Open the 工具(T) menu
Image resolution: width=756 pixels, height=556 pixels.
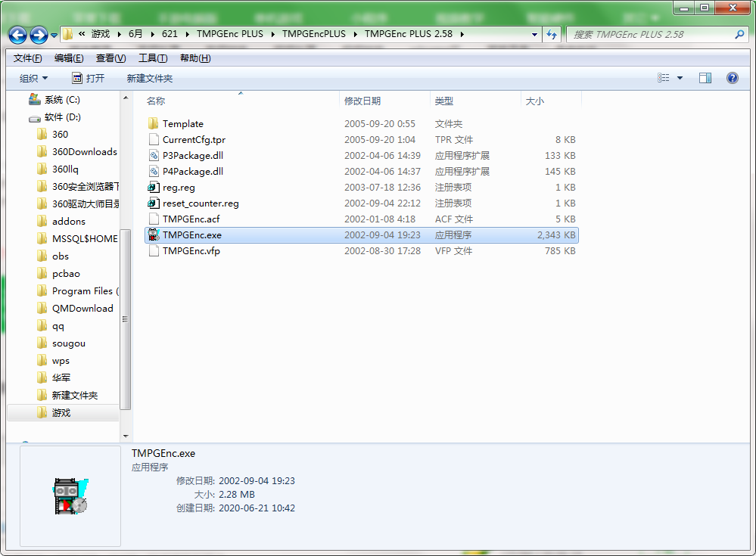(153, 58)
